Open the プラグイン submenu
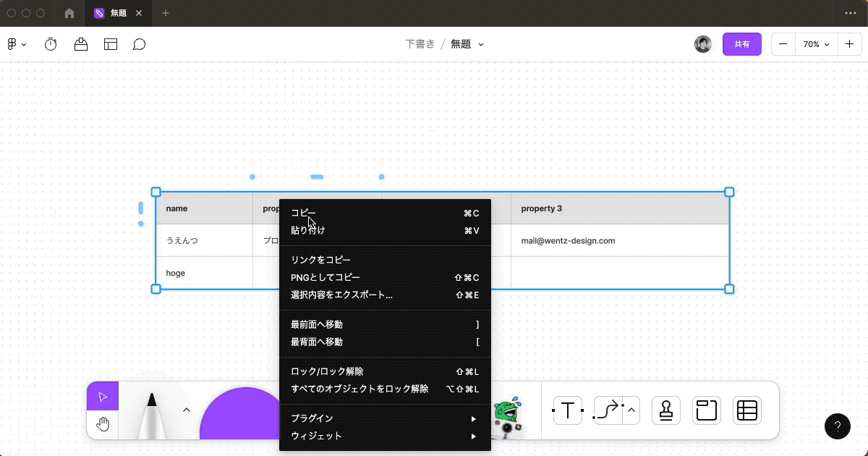This screenshot has height=456, width=868. pyautogui.click(x=311, y=418)
